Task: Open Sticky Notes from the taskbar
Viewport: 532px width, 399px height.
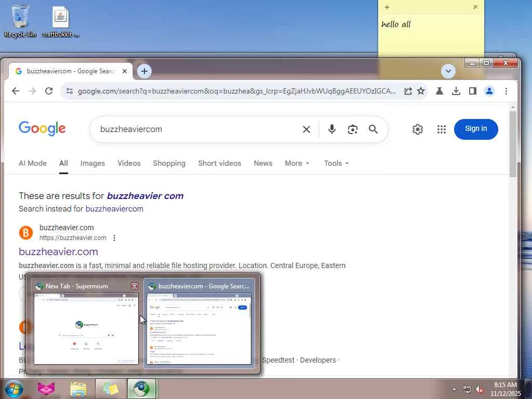Action: [x=111, y=389]
